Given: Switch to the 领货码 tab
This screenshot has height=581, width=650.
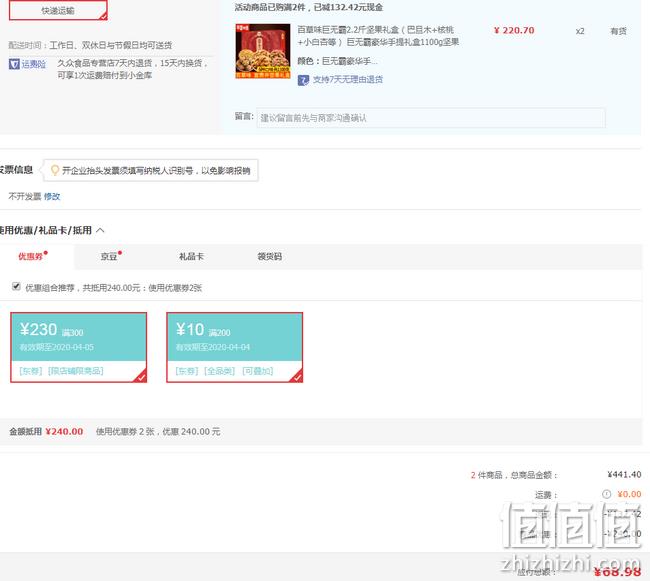Looking at the screenshot, I should 269,256.
